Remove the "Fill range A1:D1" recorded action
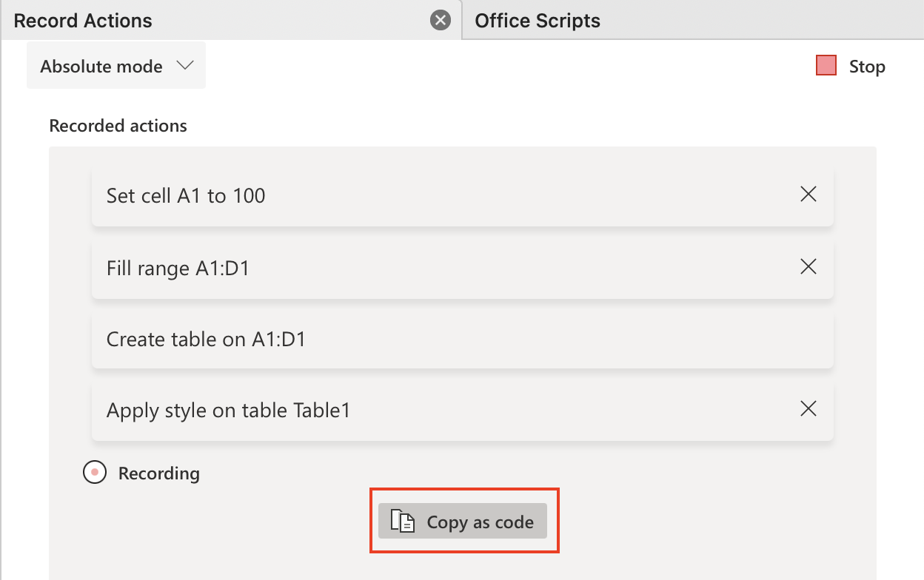This screenshot has width=924, height=580. (808, 266)
